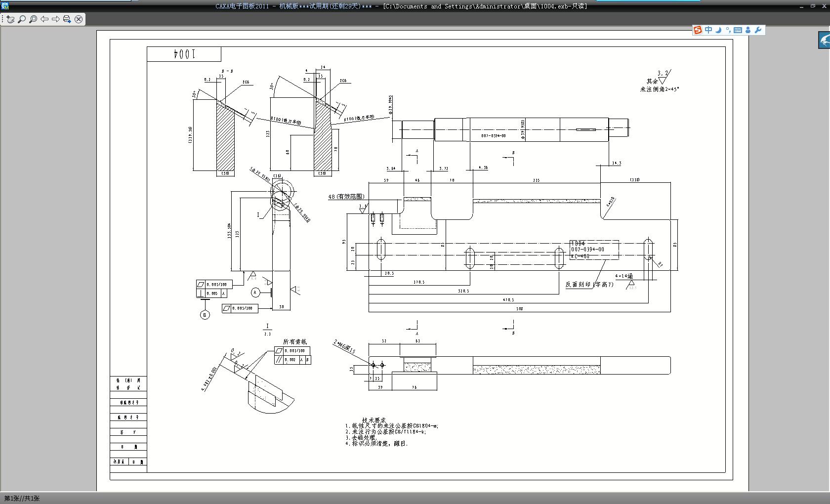The image size is (830, 504).
Task: Select the pan hand tool
Action: [x=10, y=19]
